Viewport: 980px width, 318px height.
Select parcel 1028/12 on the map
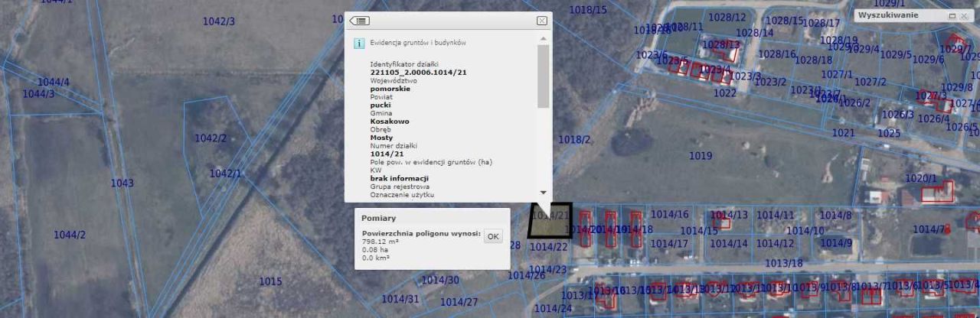[727, 18]
